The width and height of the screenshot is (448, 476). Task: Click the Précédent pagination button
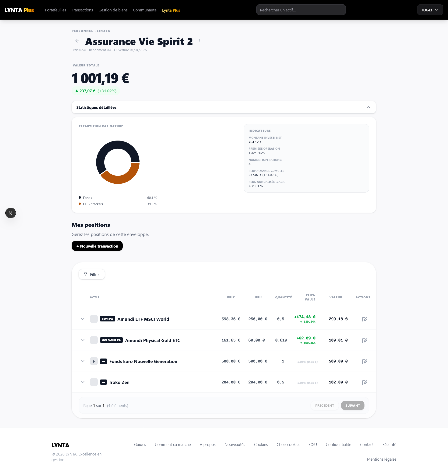pyautogui.click(x=325, y=406)
